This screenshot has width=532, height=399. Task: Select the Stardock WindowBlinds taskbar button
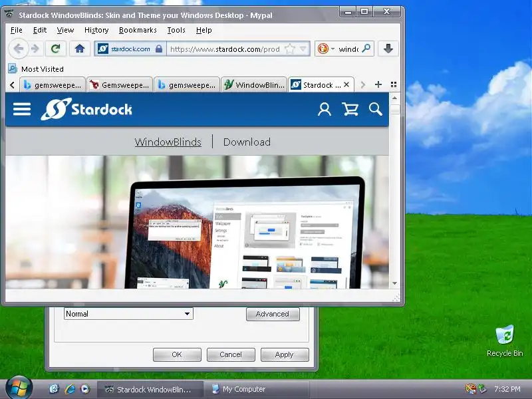(x=150, y=389)
